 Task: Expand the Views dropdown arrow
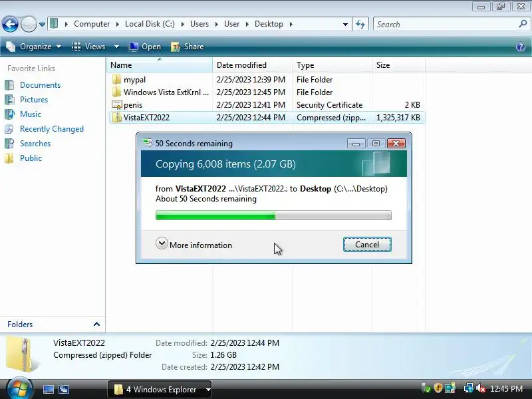pos(116,47)
